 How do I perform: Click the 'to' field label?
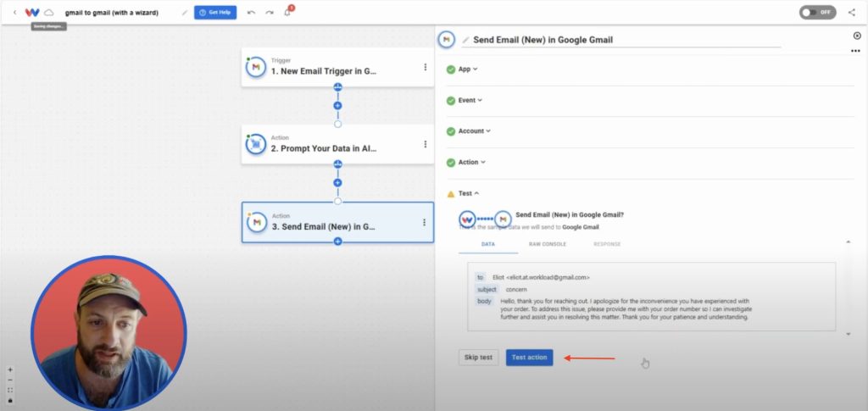coord(480,277)
